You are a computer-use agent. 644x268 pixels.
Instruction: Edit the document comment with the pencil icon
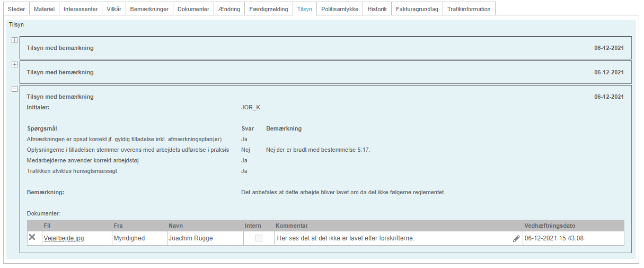pyautogui.click(x=516, y=239)
